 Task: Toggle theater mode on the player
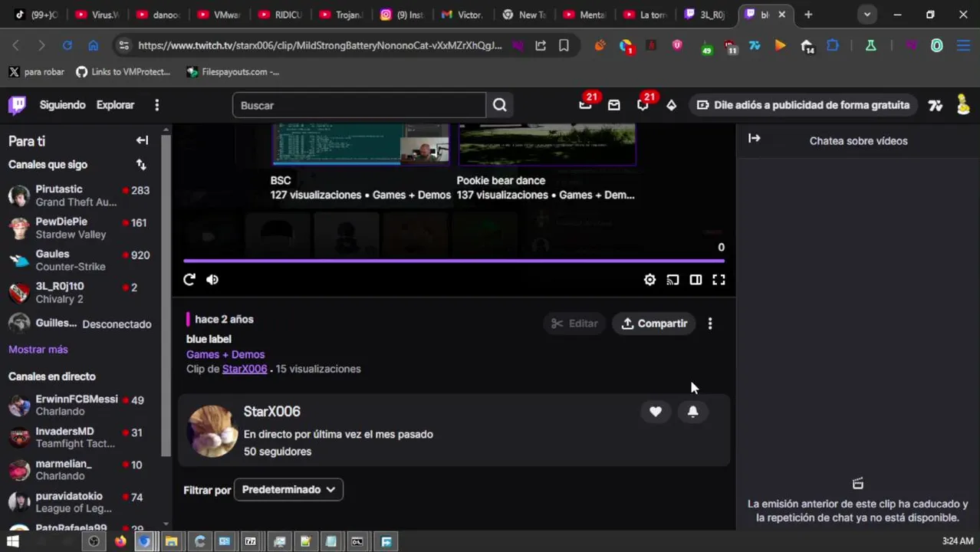[696, 280]
